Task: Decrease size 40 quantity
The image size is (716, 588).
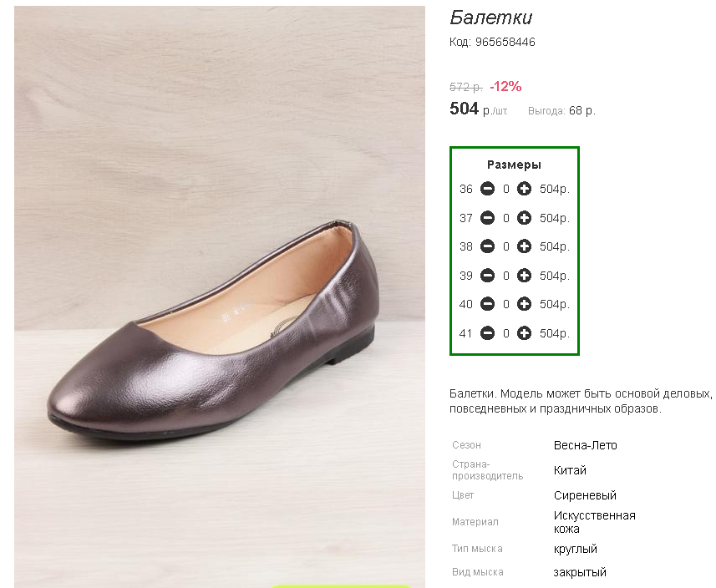Action: [x=488, y=304]
